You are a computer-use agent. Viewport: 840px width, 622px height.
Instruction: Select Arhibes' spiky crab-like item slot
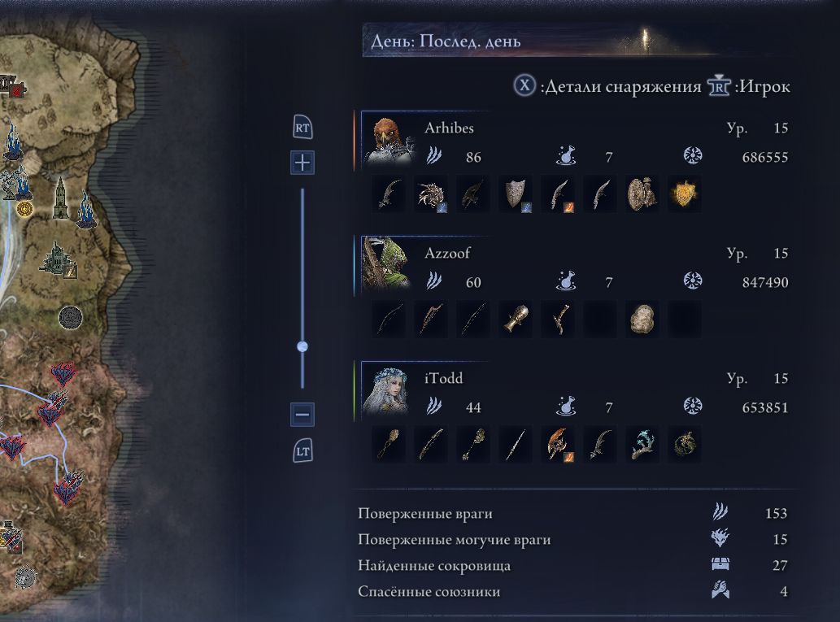point(431,194)
